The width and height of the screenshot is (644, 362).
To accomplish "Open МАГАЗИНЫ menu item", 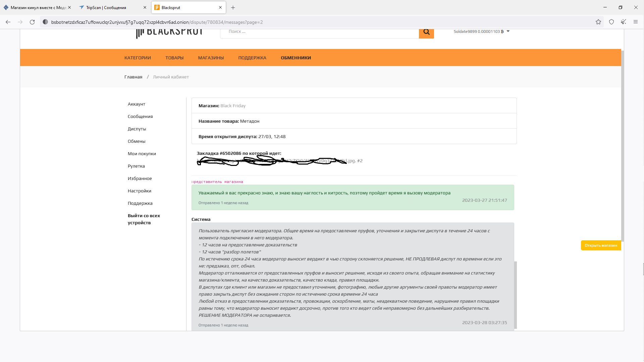I will click(x=211, y=58).
